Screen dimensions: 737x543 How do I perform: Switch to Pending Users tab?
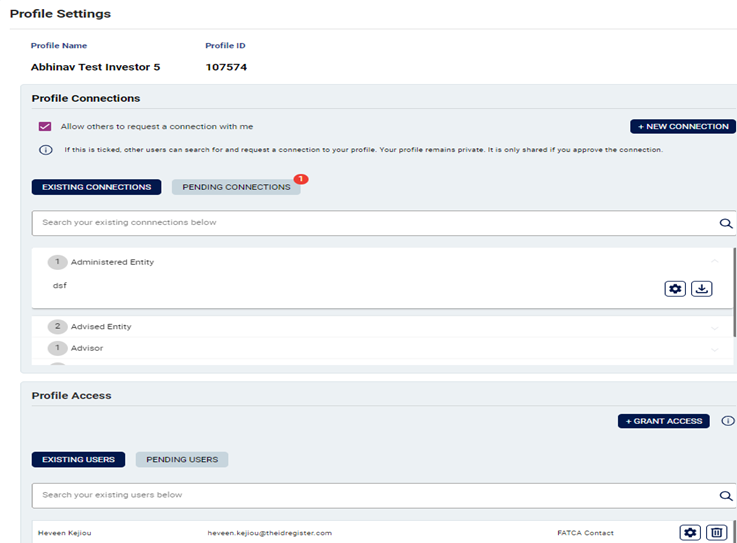182,460
